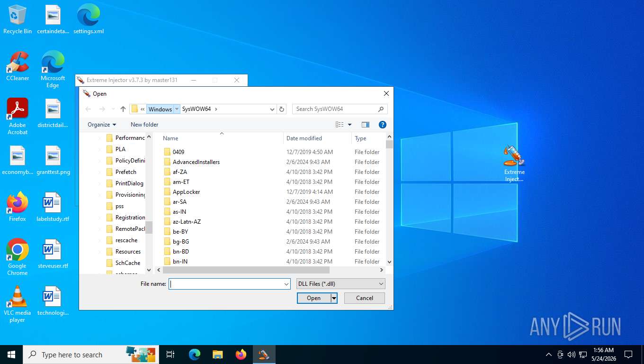The image size is (644, 364).
Task: Open the Help question mark icon
Action: click(x=383, y=125)
